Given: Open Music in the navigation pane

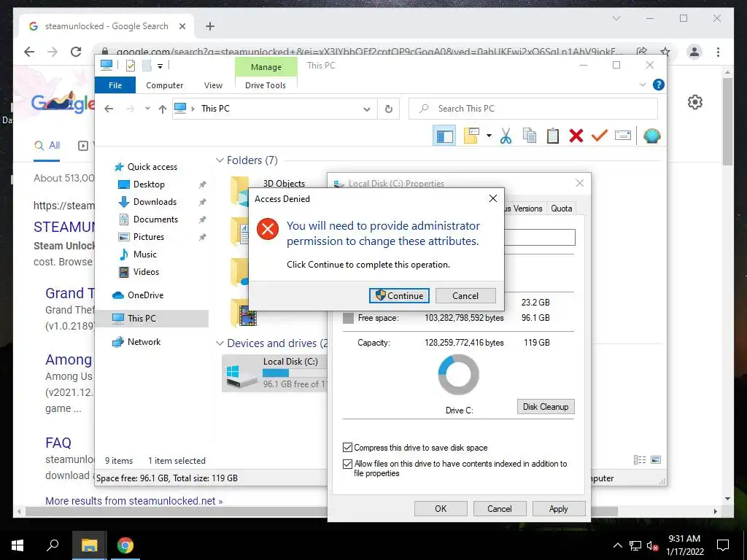Looking at the screenshot, I should tap(145, 254).
